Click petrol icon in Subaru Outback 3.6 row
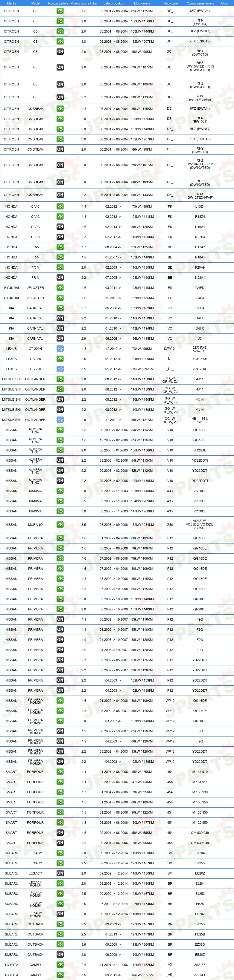 click(x=60, y=945)
